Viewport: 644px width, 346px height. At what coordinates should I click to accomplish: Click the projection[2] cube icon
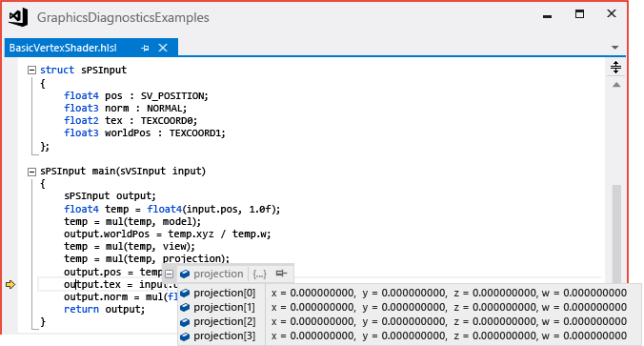(x=185, y=322)
